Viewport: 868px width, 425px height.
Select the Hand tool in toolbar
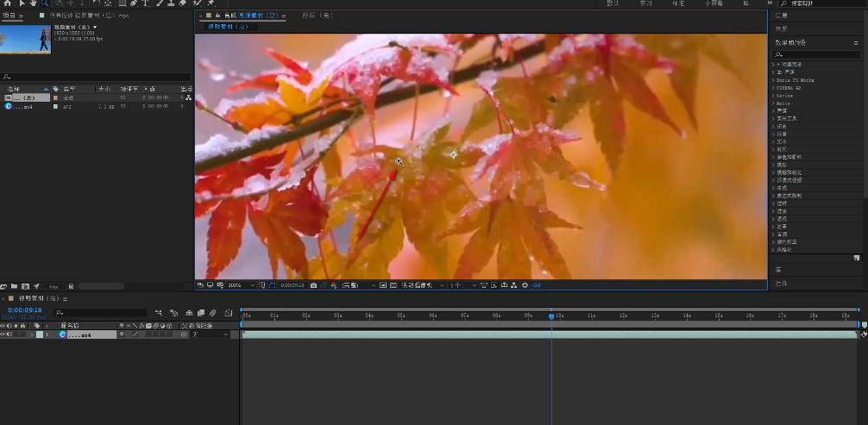(33, 3)
